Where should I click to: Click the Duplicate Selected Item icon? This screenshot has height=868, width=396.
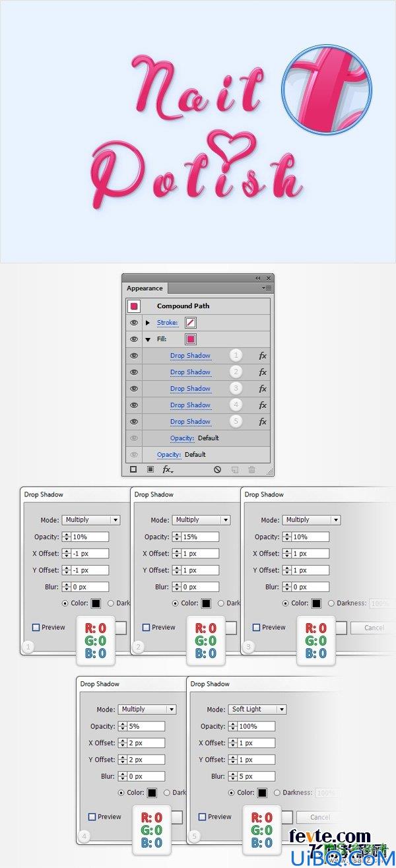(x=234, y=470)
